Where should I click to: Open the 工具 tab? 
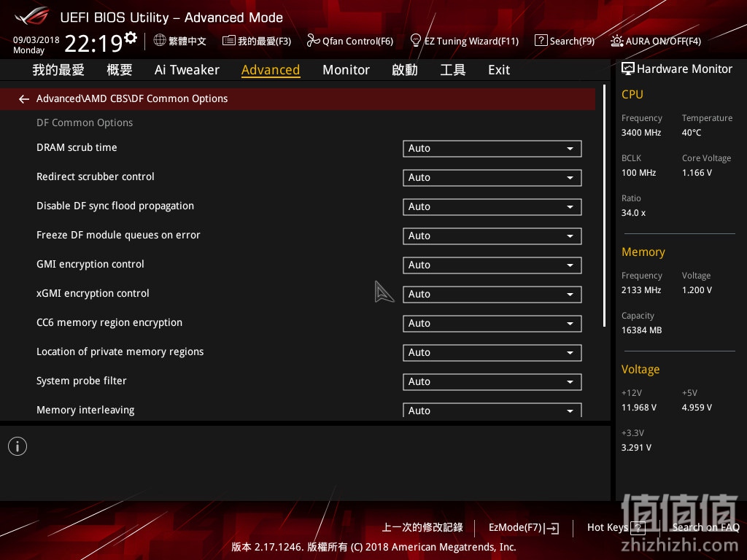452,70
